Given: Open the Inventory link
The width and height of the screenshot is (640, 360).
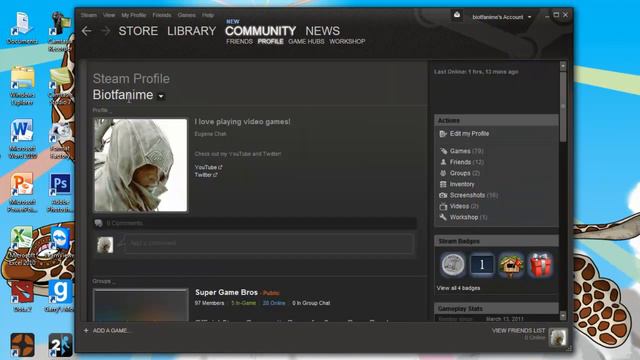Looking at the screenshot, I should tap(462, 184).
